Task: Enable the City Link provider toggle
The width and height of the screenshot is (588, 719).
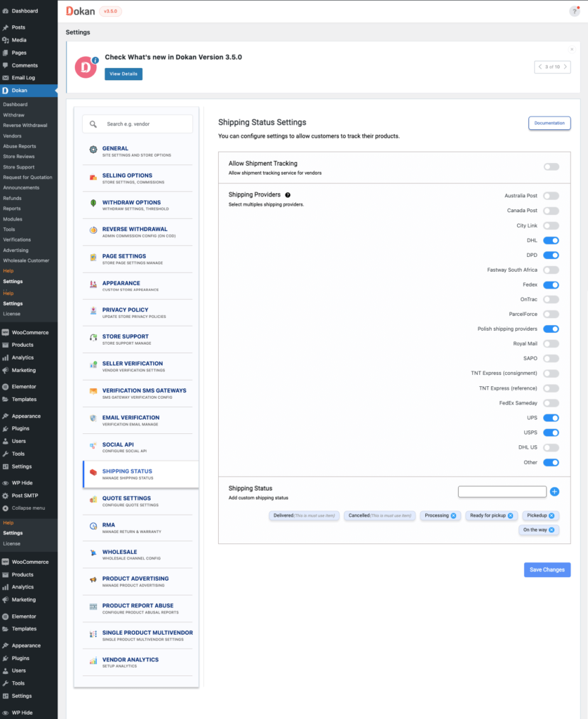Action: click(551, 225)
